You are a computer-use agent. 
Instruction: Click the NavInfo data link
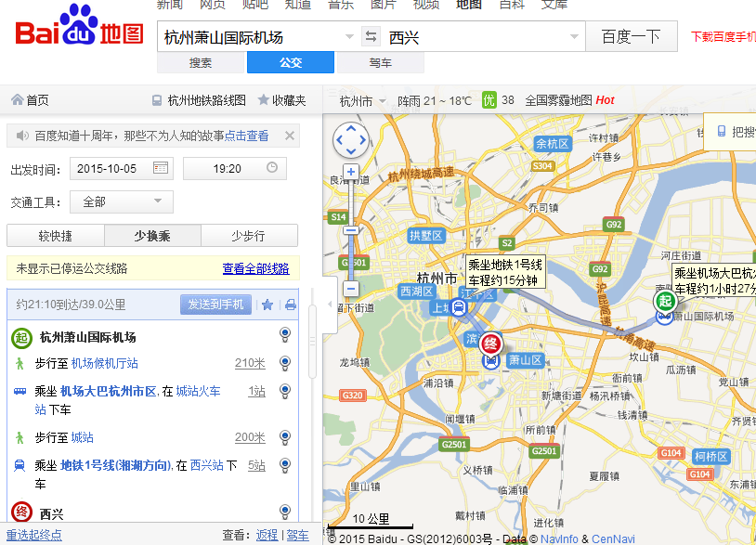pos(559,539)
